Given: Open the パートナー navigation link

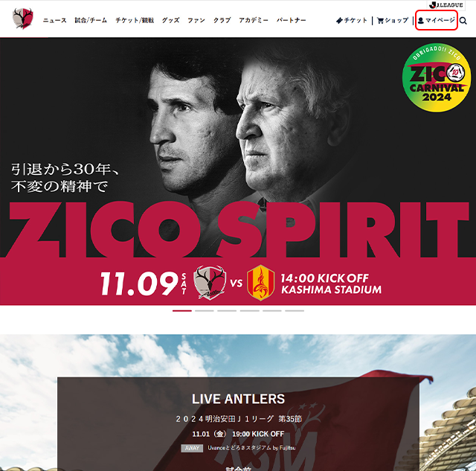Looking at the screenshot, I should (291, 20).
